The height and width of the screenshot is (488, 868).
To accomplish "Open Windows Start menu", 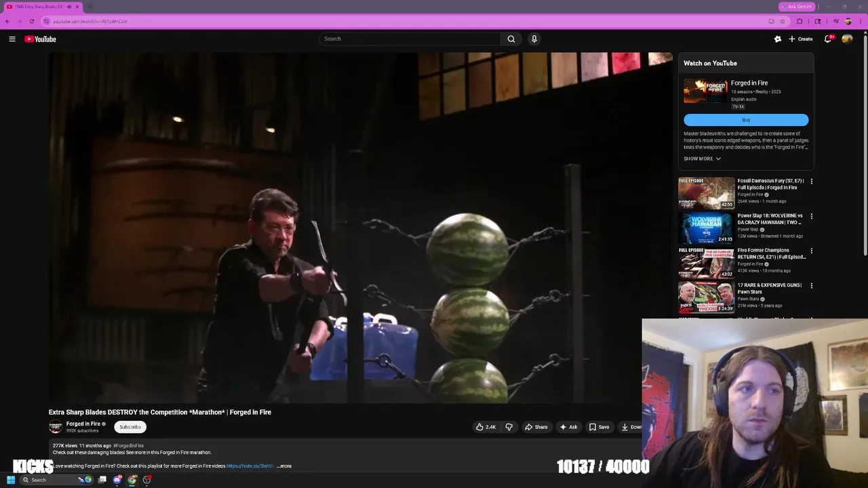I will pos(11,480).
